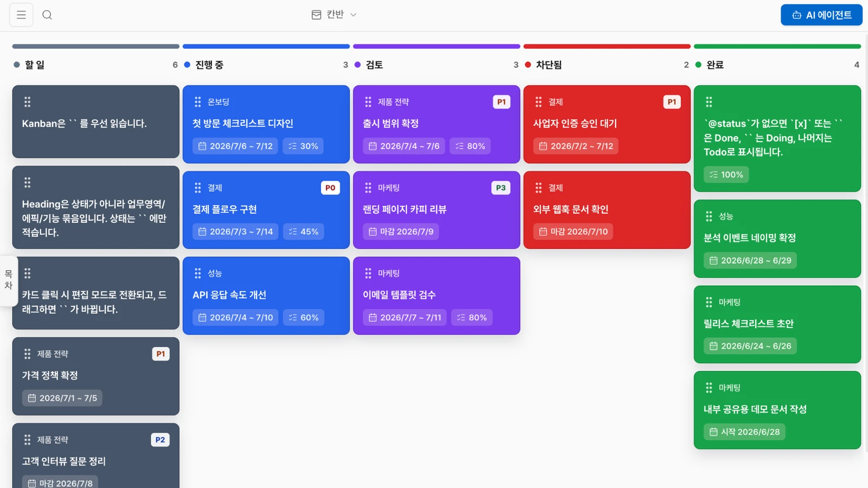
Task: Grab drag handle on 랜딩 페이지 카피 리뷰 card
Action: tap(368, 188)
